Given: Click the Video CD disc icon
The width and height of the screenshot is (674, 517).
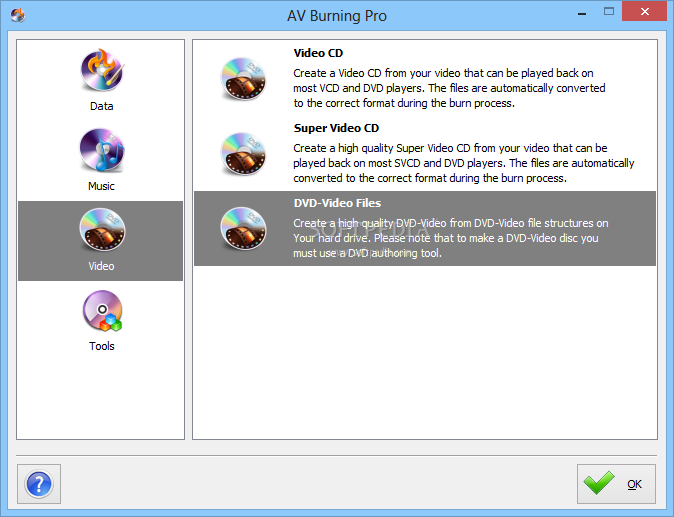Looking at the screenshot, I should coord(243,79).
